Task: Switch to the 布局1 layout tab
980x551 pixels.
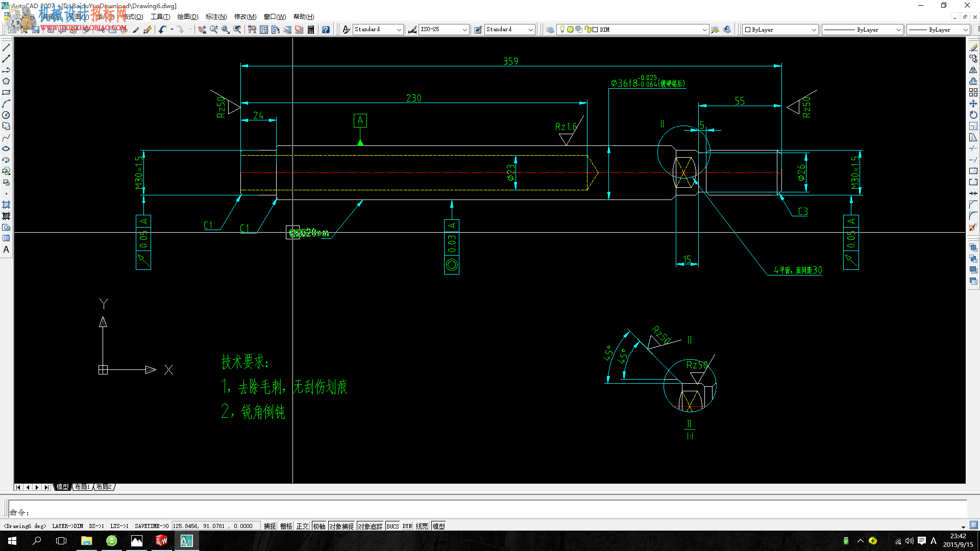Action: tap(82, 487)
